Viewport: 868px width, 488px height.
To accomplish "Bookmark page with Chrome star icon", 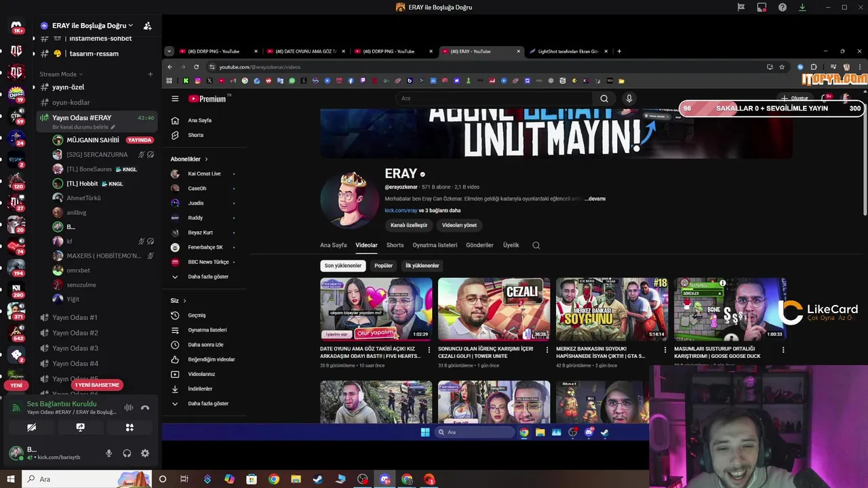I will pyautogui.click(x=782, y=67).
